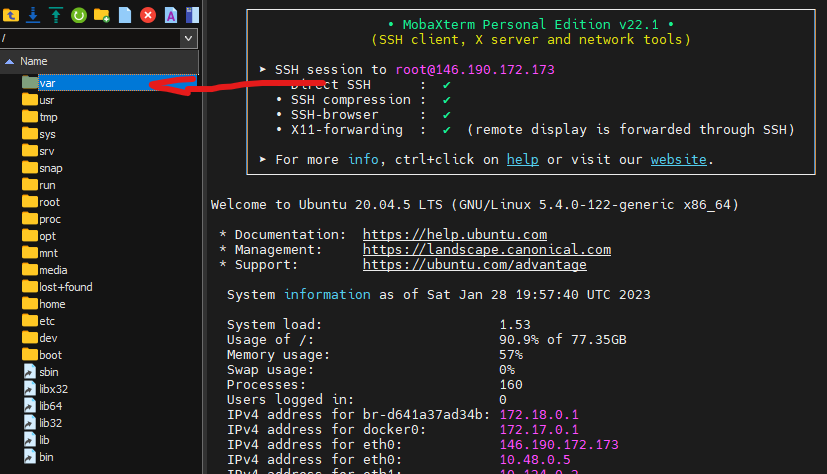Image resolution: width=827 pixels, height=474 pixels.
Task: Click the blue download arrow icon
Action: point(33,14)
